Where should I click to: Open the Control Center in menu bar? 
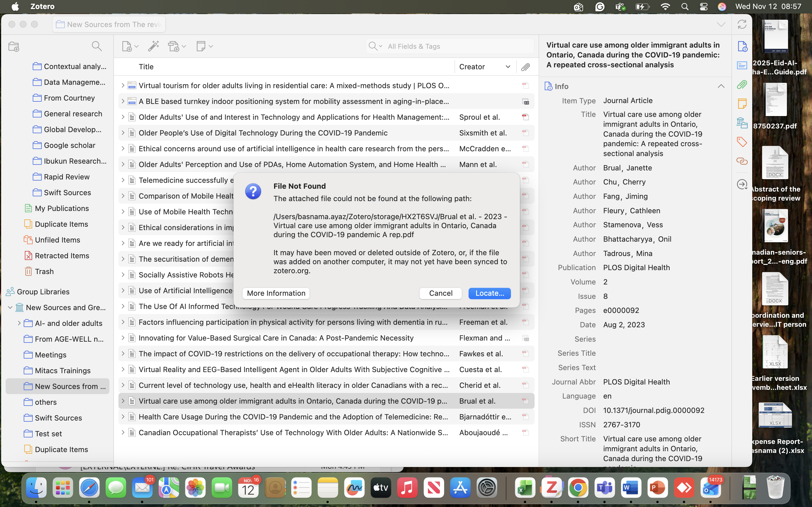[703, 7]
